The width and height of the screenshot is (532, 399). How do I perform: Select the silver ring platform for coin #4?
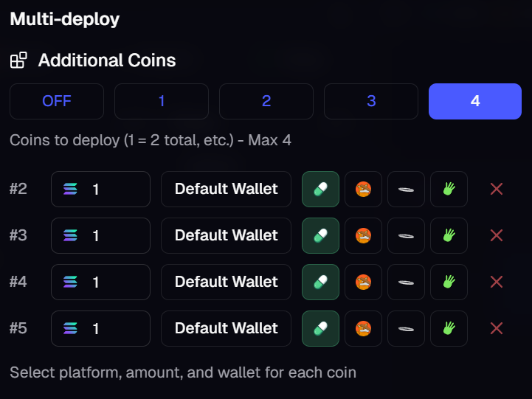[406, 282]
